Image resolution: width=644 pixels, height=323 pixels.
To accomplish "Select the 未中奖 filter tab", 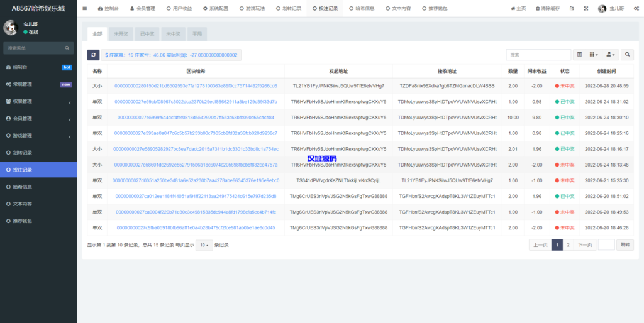I will (174, 34).
